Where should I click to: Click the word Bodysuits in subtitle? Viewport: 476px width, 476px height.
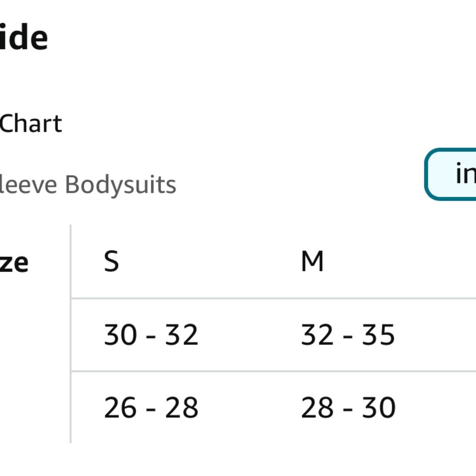[x=120, y=185]
